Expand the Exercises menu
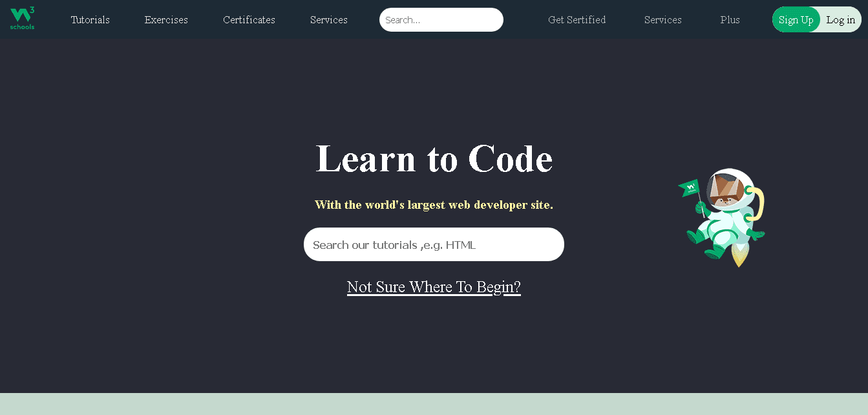This screenshot has width=868, height=415. tap(166, 20)
